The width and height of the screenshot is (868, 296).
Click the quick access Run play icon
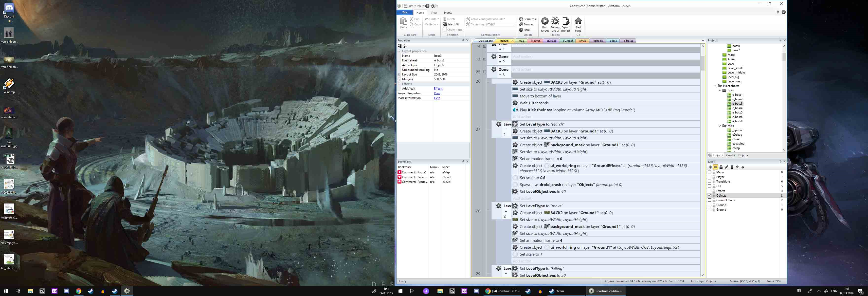427,6
